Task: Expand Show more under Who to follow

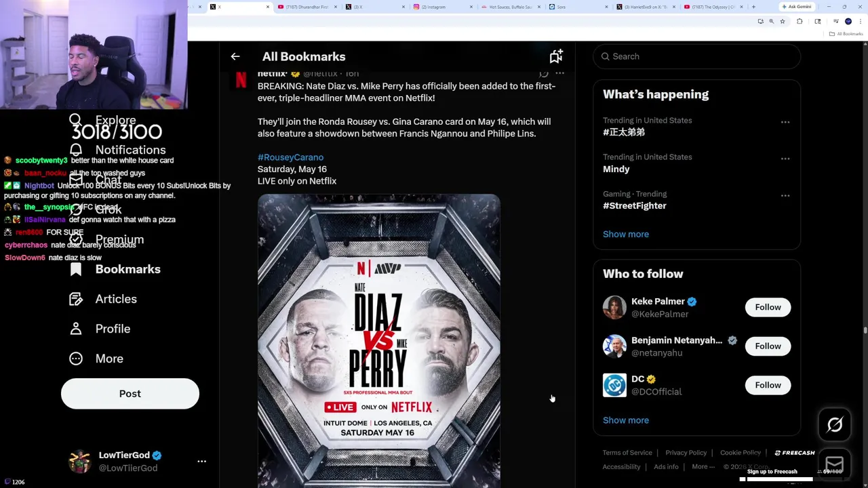Action: (x=626, y=420)
